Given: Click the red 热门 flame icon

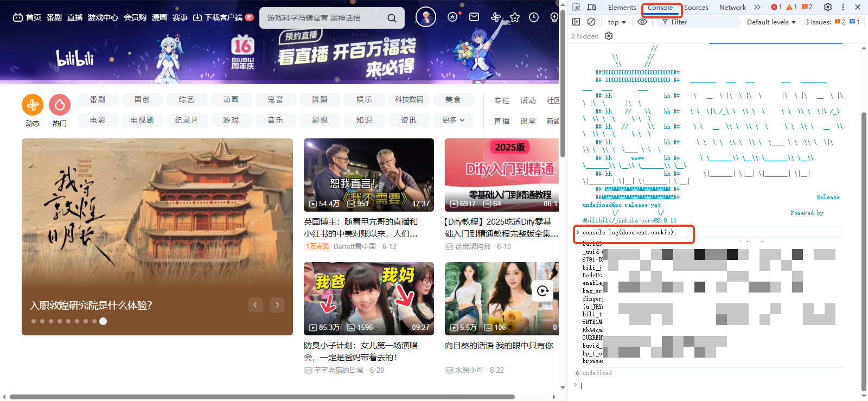Looking at the screenshot, I should pos(60,105).
